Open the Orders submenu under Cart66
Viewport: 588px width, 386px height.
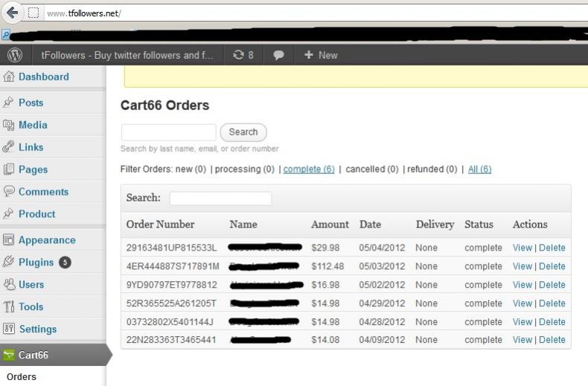(22, 376)
